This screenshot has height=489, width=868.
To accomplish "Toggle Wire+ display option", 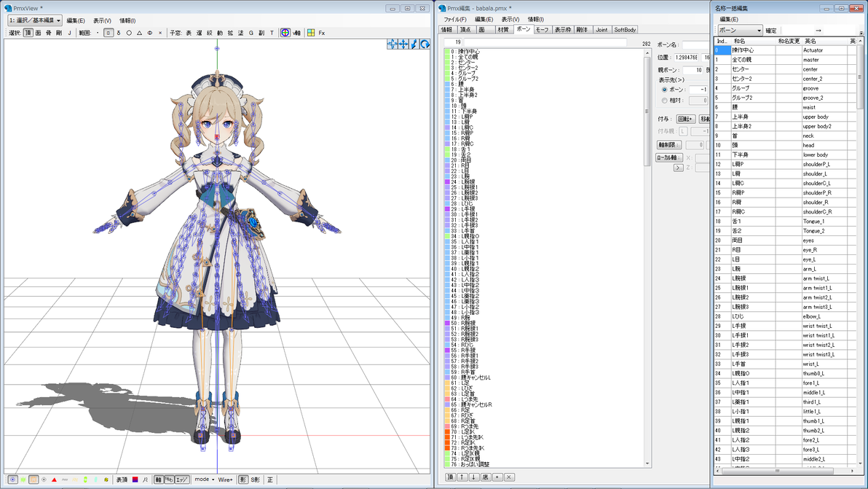I will [x=225, y=480].
